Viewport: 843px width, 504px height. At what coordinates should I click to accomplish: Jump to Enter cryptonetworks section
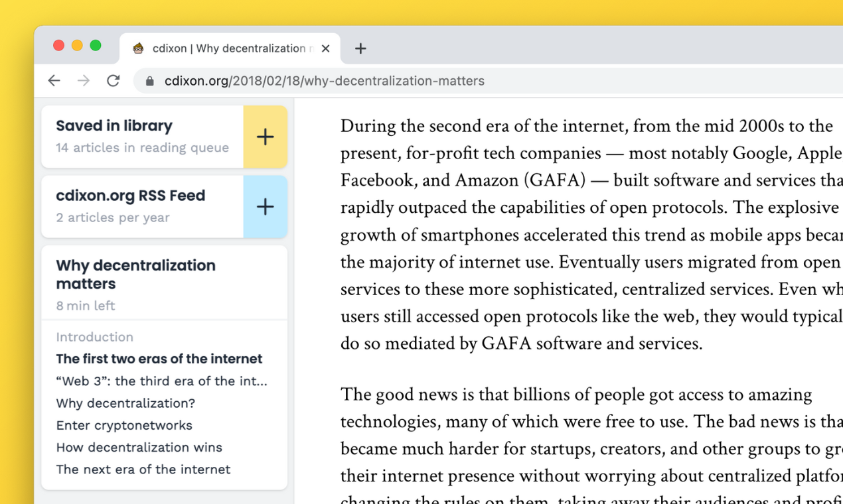pos(124,425)
